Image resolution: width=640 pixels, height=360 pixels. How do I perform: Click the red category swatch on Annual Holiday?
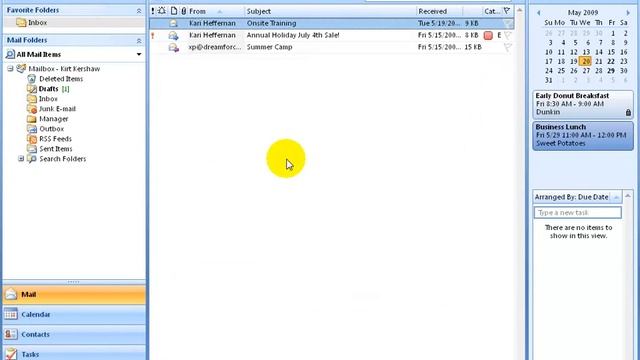(x=488, y=36)
